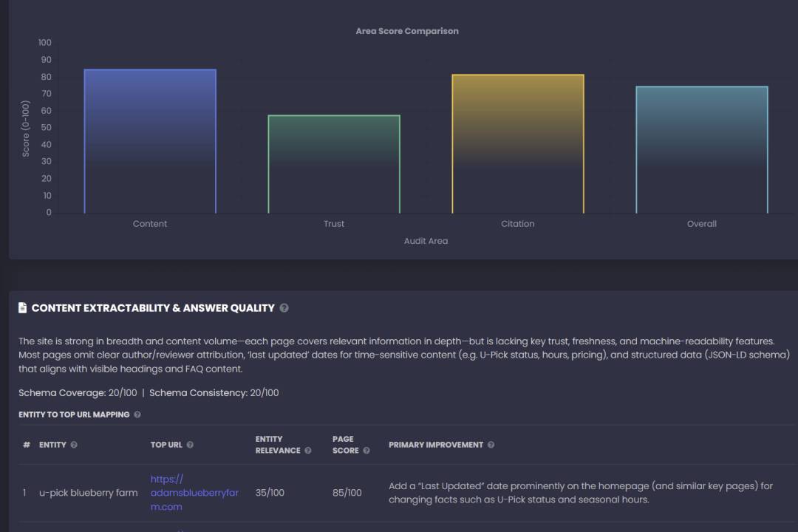Viewport: 798px width, 532px height.
Task: Click the Area Score Comparison chart title
Action: [407, 31]
